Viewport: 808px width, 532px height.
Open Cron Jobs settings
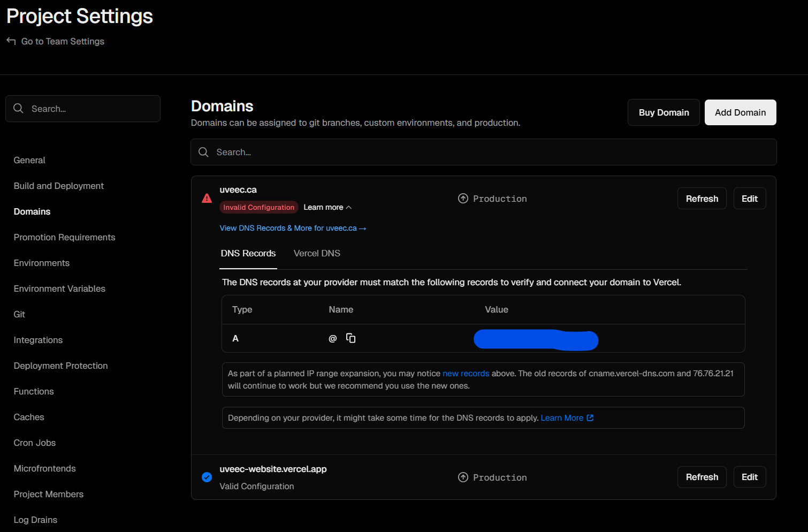[x=35, y=443]
